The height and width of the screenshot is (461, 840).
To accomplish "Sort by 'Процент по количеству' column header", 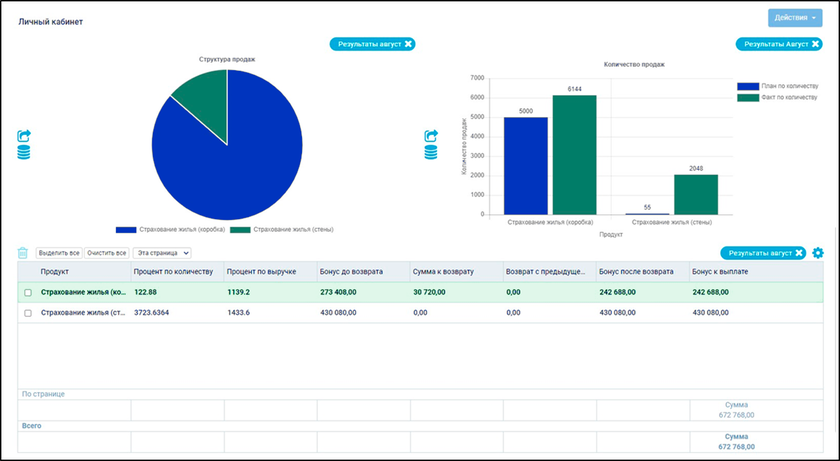I will click(x=174, y=272).
